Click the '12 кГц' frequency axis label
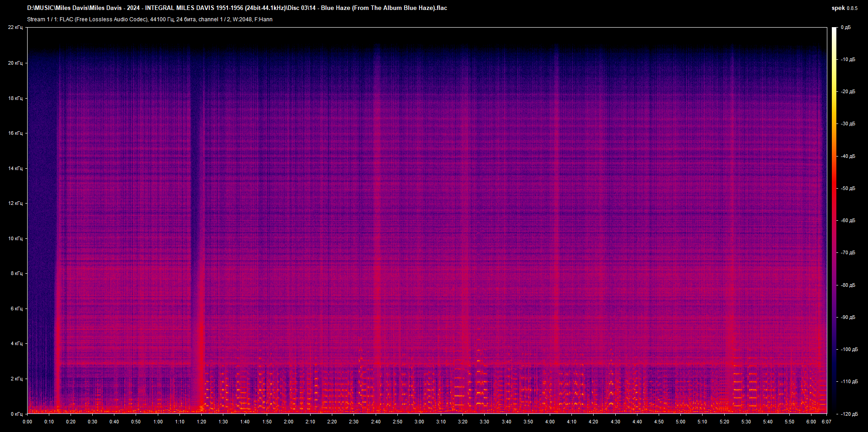This screenshot has height=432, width=868. 15,203
